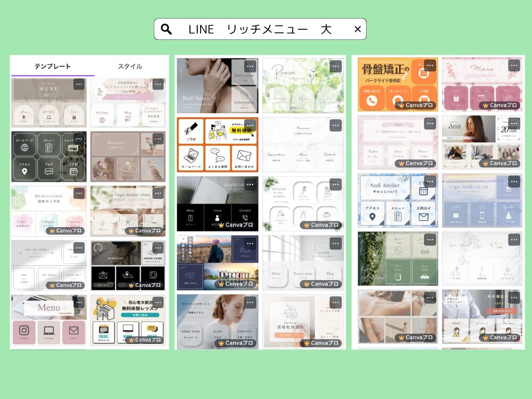Click the magnifier search icon
Screen dimensions: 532x399
[166, 29]
